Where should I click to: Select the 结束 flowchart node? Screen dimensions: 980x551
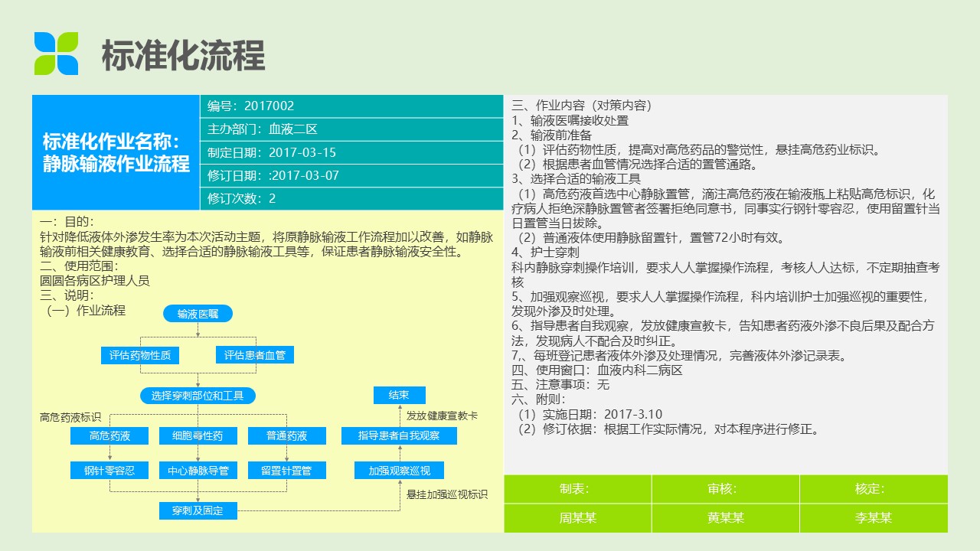(399, 396)
